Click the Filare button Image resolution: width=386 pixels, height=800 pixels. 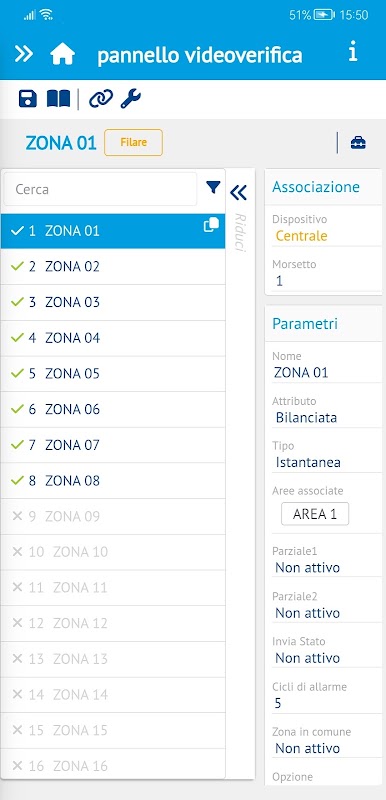coord(134,142)
